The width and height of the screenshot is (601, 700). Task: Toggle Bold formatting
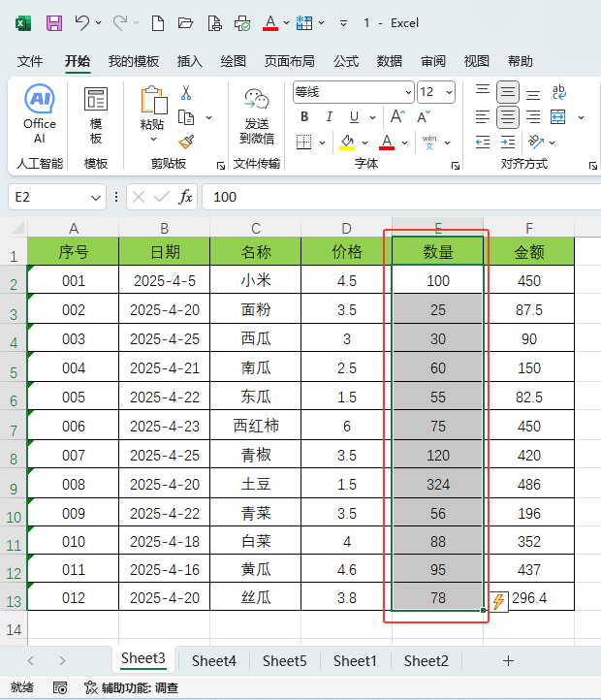(304, 117)
